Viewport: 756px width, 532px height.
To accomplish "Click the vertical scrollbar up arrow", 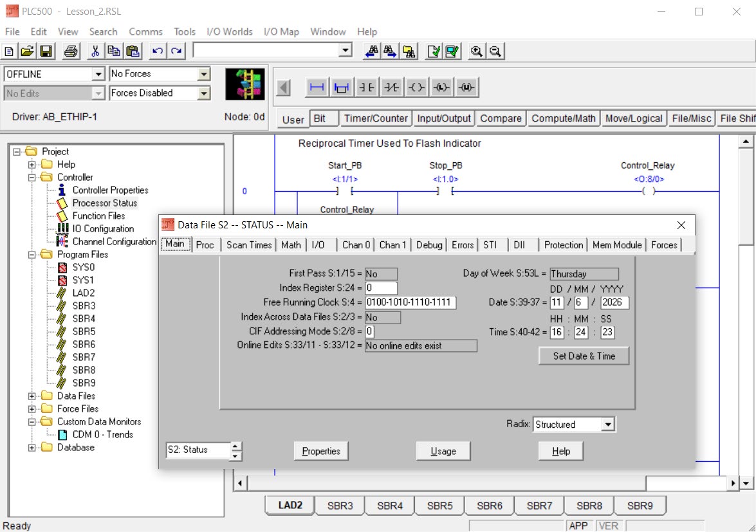I will [x=746, y=142].
